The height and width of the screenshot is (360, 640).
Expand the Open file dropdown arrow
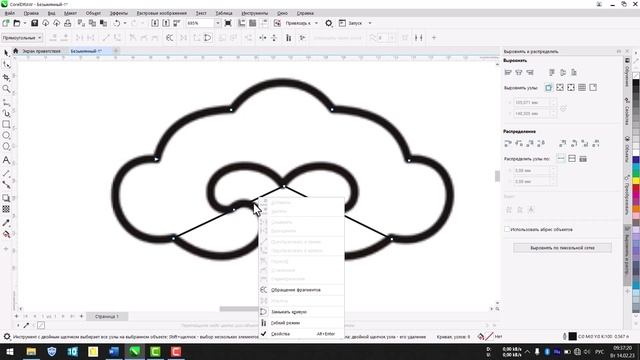24,23
